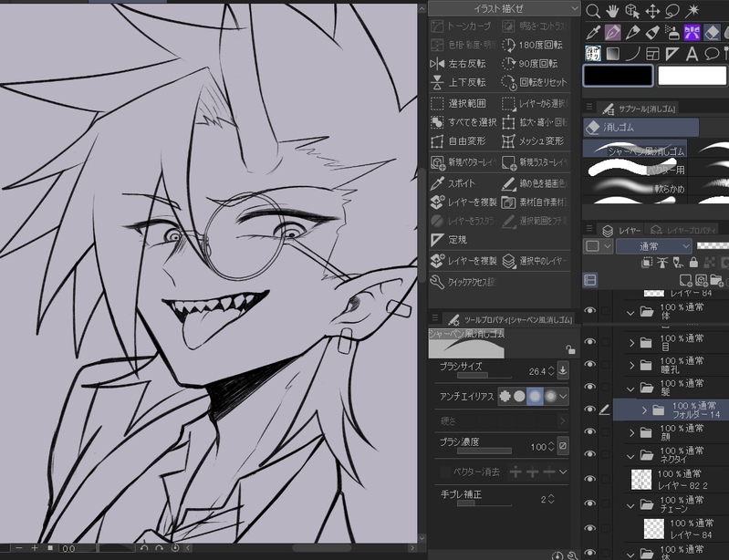
Task: Click すべてを選択 select all
Action: 463,122
